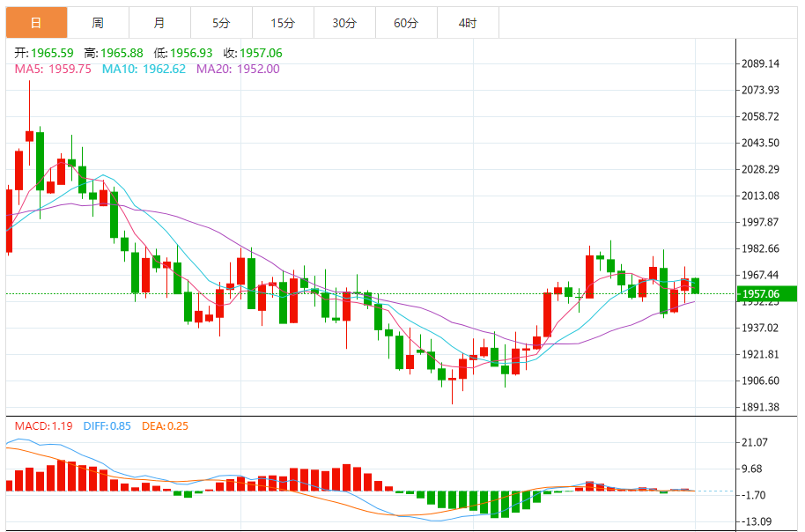
Task: Open the 5分 timeframe tab
Action: point(221,23)
